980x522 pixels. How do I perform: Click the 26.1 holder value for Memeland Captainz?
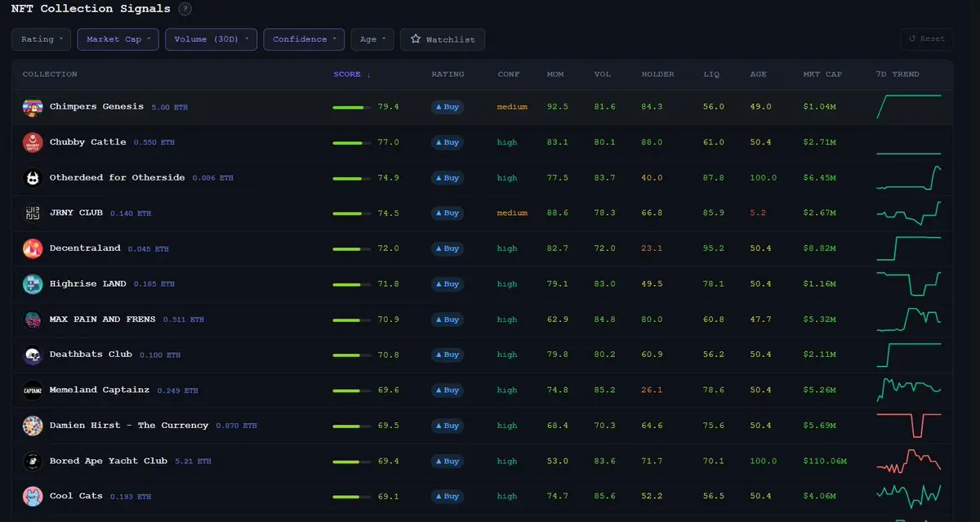pos(652,390)
